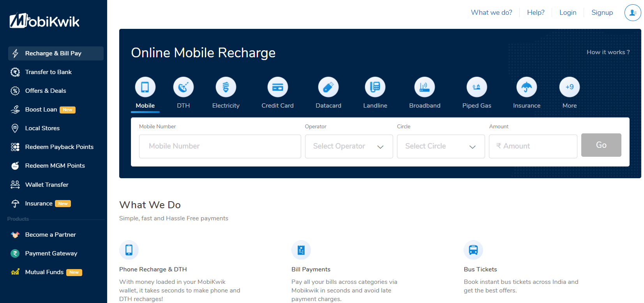Image resolution: width=644 pixels, height=303 pixels.
Task: Click the Mutual Funds chart icon
Action: (15, 272)
